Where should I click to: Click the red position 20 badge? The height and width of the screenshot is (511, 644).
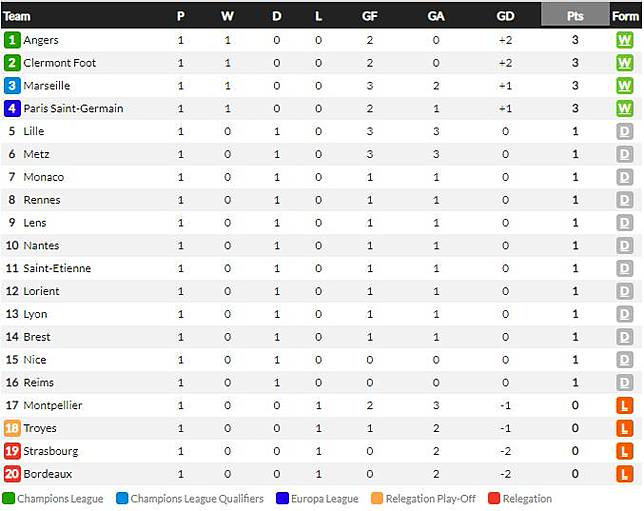(12, 474)
